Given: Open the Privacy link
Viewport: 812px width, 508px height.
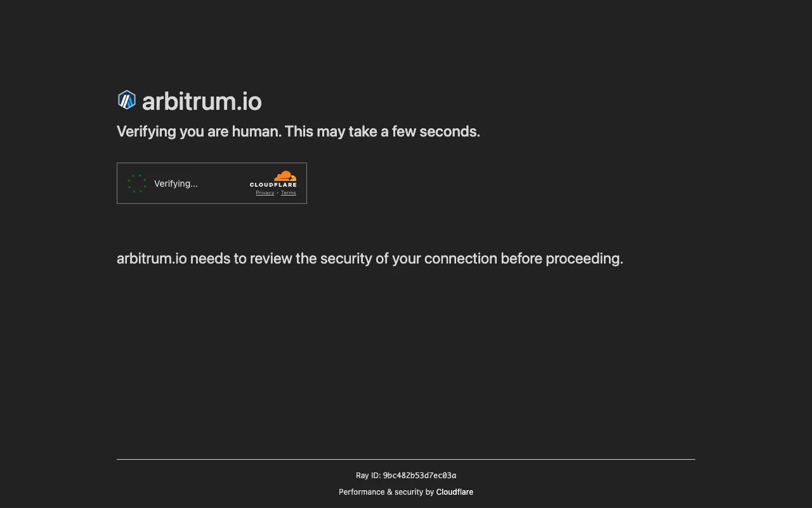Looking at the screenshot, I should pyautogui.click(x=265, y=192).
